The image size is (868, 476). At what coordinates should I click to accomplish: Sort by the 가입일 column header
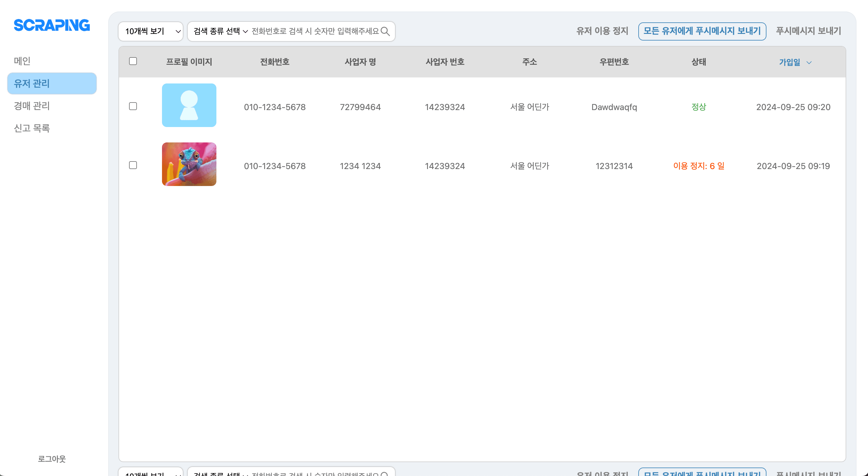pyautogui.click(x=789, y=62)
